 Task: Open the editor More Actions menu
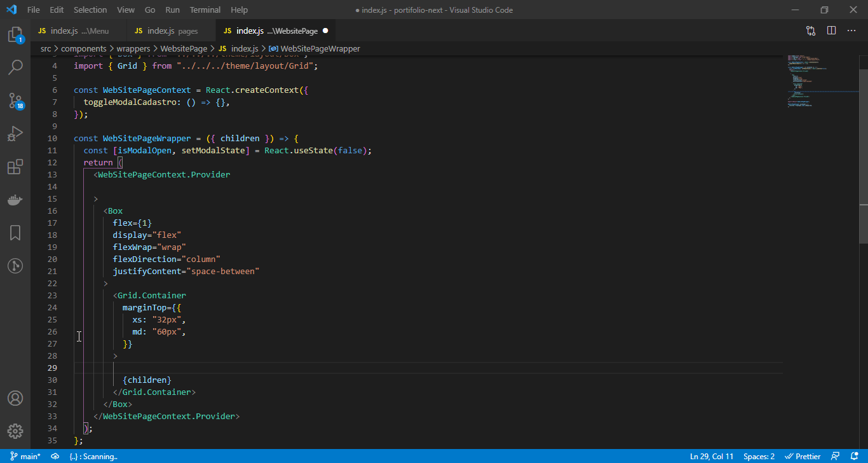pyautogui.click(x=851, y=31)
